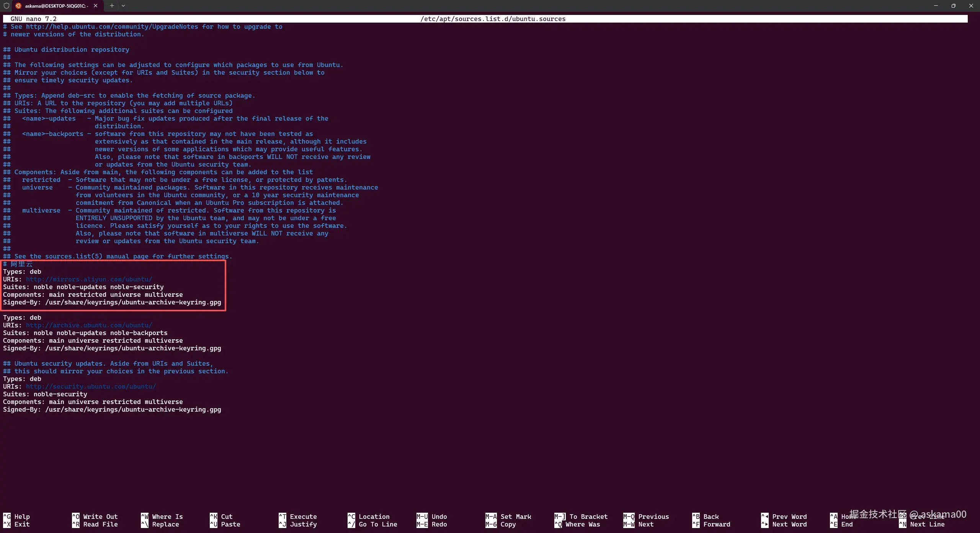This screenshot has width=980, height=533.
Task: Click the '<name>-backports' comment text
Action: tap(53, 134)
